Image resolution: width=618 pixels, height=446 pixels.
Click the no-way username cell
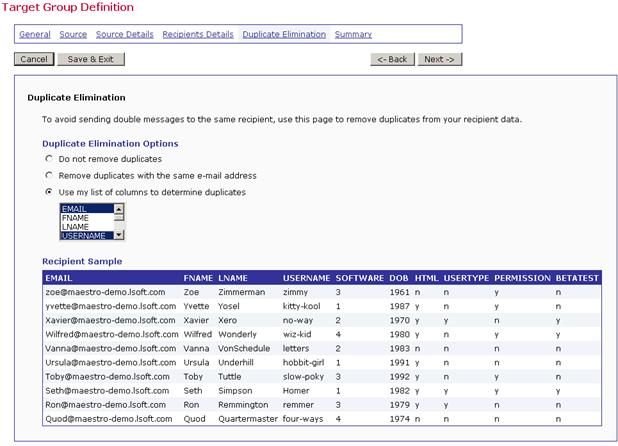[298, 320]
